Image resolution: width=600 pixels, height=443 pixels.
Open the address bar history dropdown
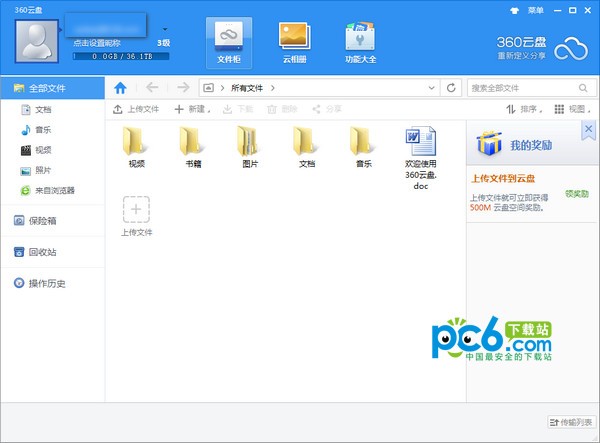pyautogui.click(x=432, y=88)
